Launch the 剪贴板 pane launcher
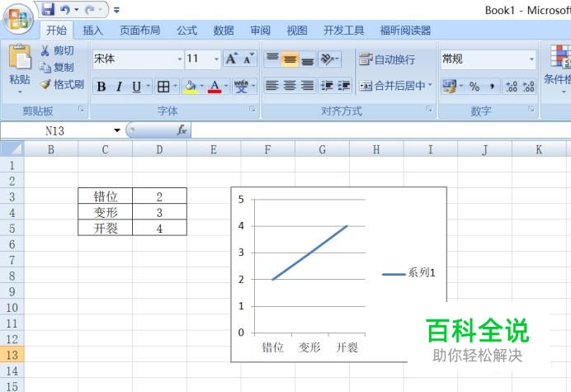Screen dimensions: 571x392 coord(81,109)
